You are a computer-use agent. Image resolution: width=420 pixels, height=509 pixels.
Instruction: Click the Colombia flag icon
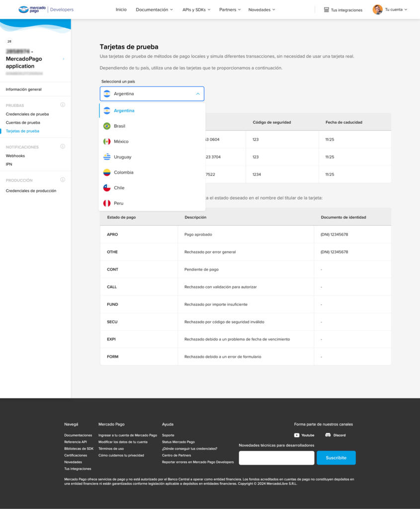[107, 172]
